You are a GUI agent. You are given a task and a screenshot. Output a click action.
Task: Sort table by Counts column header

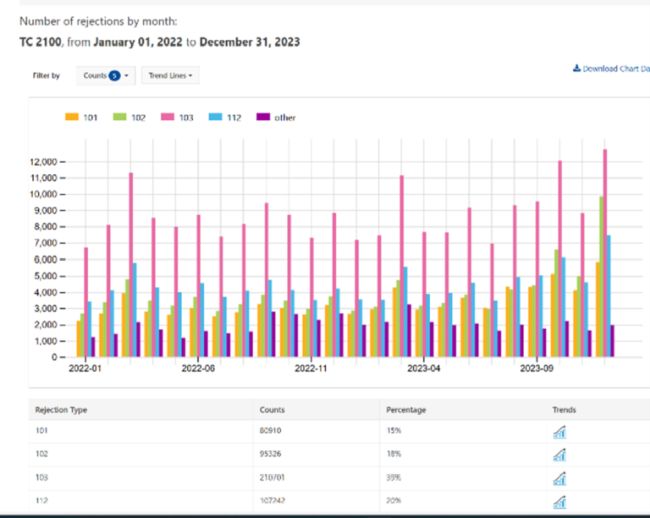(x=272, y=410)
